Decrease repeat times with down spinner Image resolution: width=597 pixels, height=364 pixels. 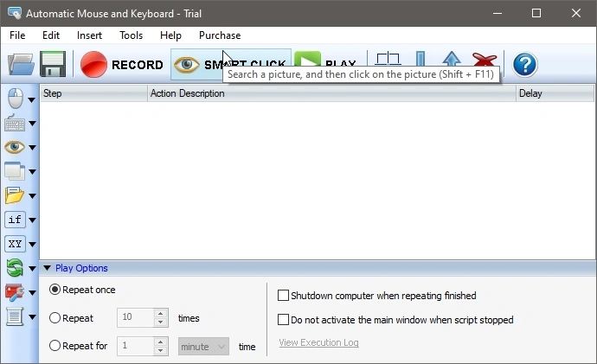click(x=161, y=322)
